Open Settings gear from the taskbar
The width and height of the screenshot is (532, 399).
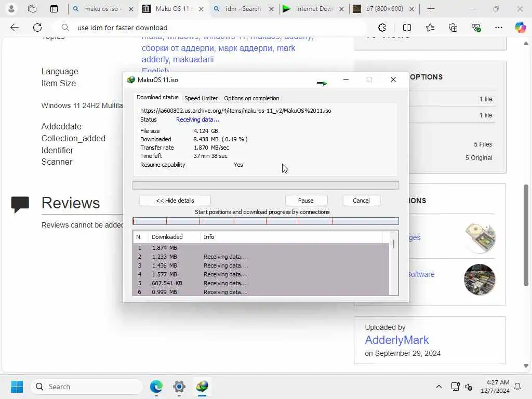click(179, 387)
